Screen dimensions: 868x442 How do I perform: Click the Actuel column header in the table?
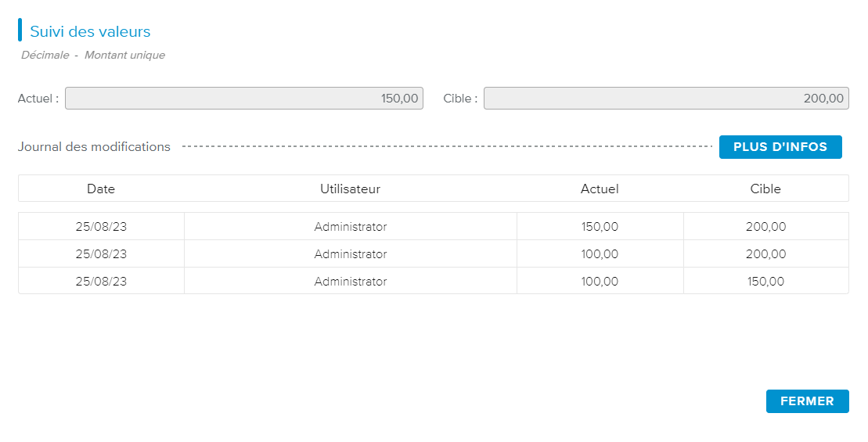click(600, 189)
